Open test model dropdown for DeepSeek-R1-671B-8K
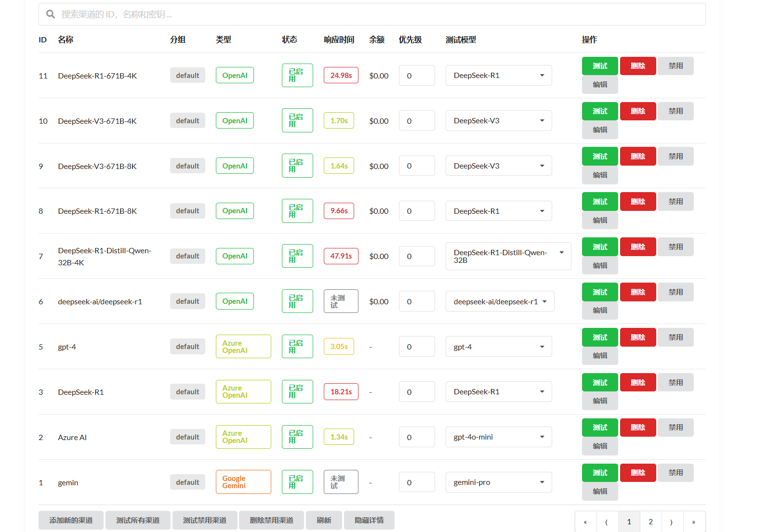Viewport: 768px width, 532px height. coord(499,211)
